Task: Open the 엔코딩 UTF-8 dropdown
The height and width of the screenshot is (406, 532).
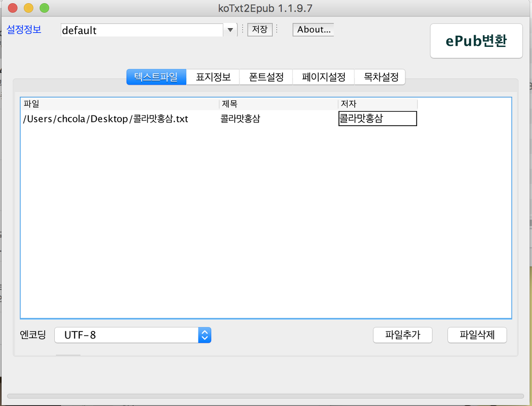Action: [132, 335]
